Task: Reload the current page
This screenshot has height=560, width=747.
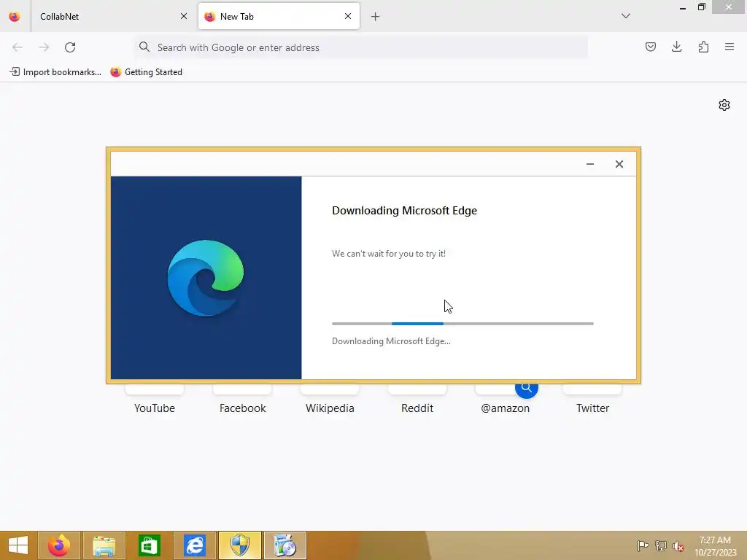Action: 70,47
